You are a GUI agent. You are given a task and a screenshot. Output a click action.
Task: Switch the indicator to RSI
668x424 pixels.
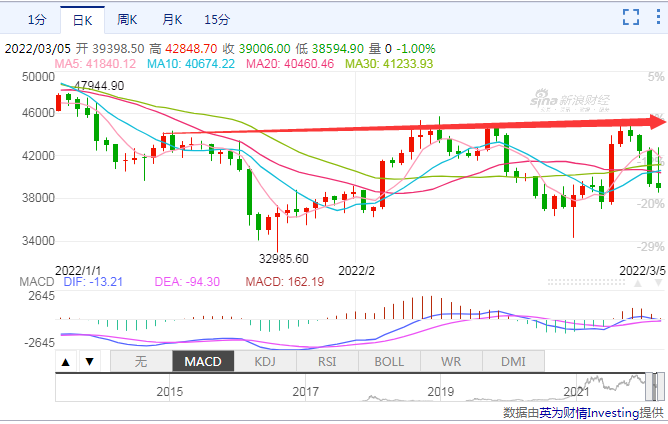coord(326,361)
